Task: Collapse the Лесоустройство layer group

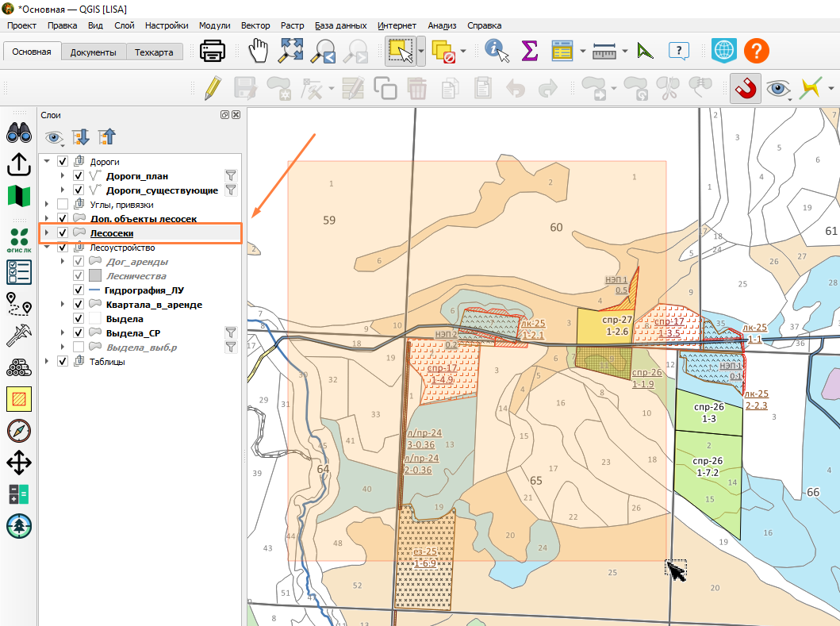Action: click(x=47, y=247)
